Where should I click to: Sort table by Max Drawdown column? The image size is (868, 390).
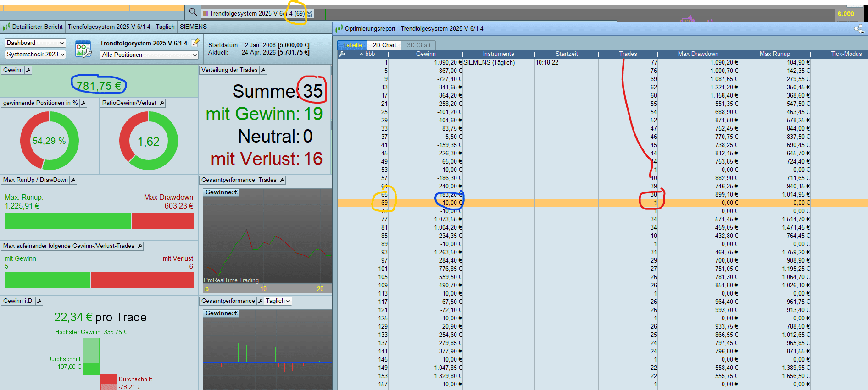(698, 54)
